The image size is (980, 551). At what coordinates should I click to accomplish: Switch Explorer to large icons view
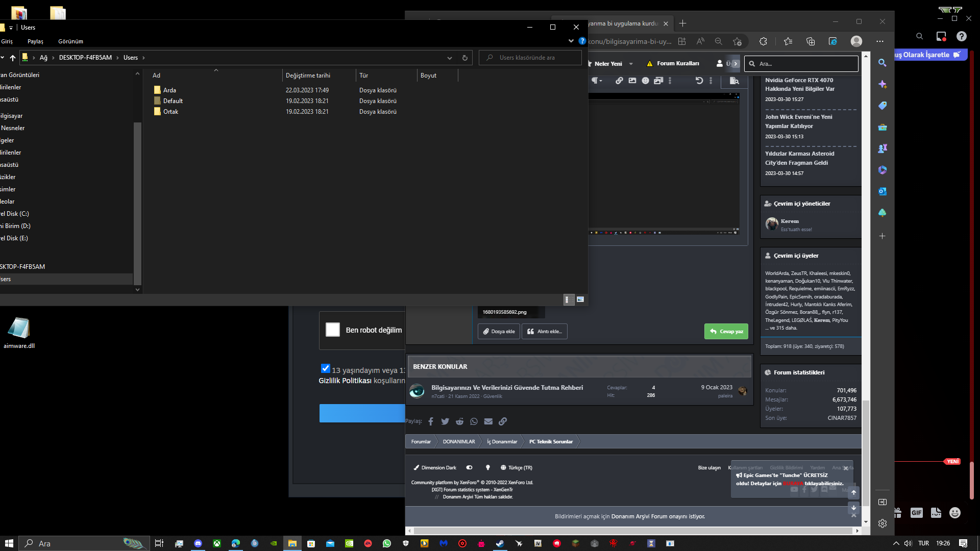coord(580,299)
